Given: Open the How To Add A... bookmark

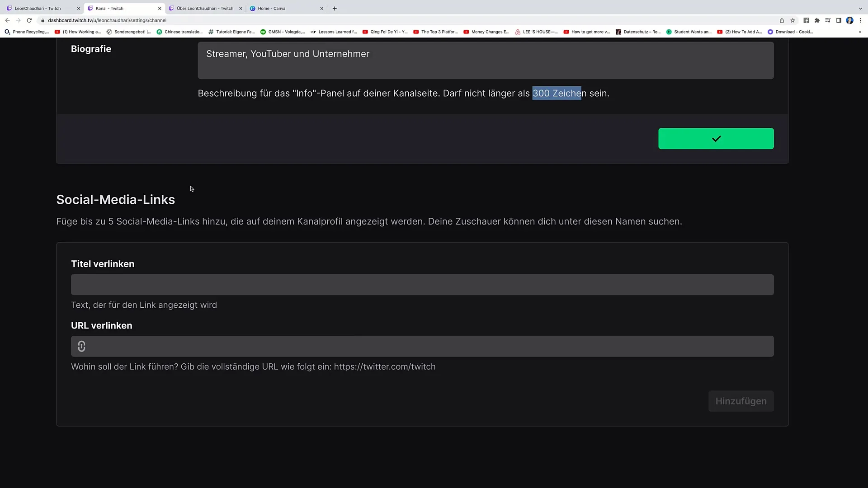Looking at the screenshot, I should click(x=740, y=32).
